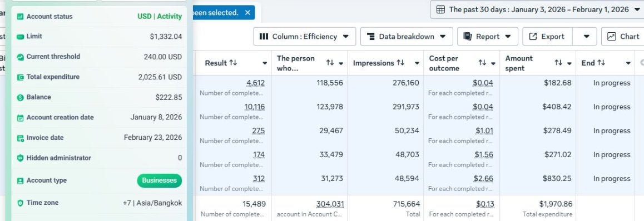
Task: Open Result column menu caret
Action: coord(265,63)
